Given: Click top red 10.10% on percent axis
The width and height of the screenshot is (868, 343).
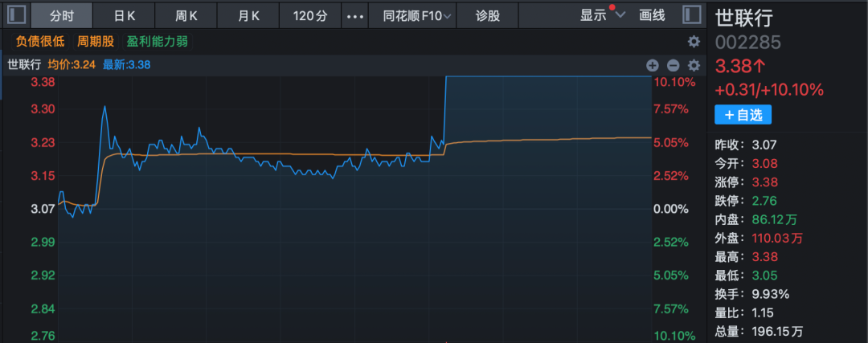Looking at the screenshot, I should [x=675, y=83].
